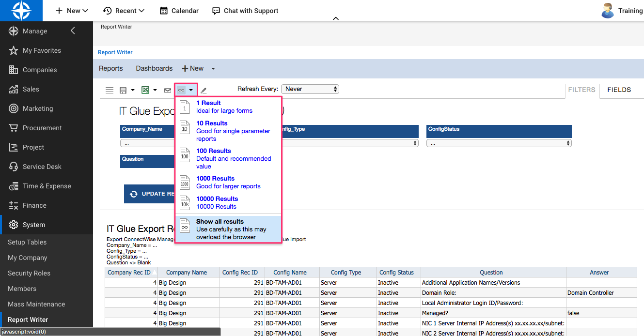Open Chat with Support

click(x=245, y=10)
